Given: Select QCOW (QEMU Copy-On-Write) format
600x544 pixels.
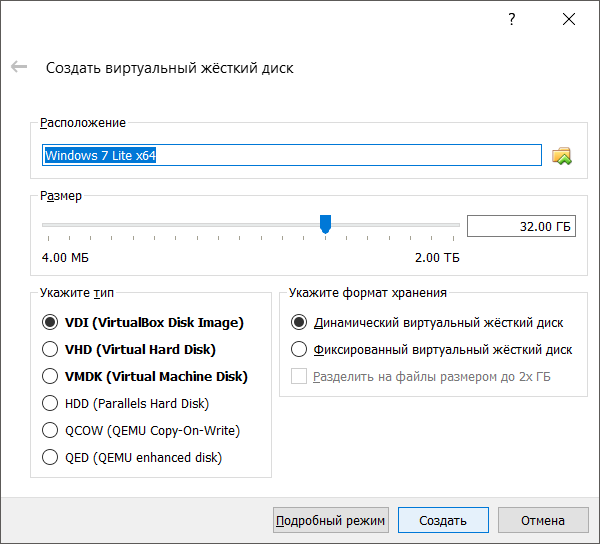Looking at the screenshot, I should [50, 431].
